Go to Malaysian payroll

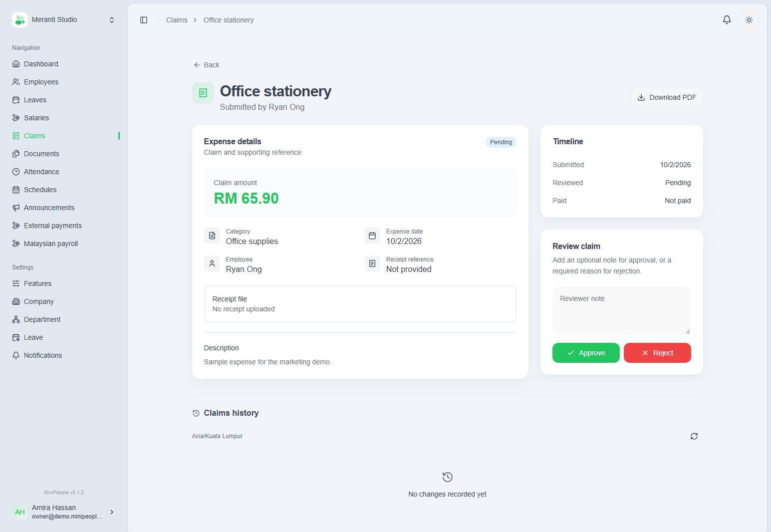coord(64,244)
